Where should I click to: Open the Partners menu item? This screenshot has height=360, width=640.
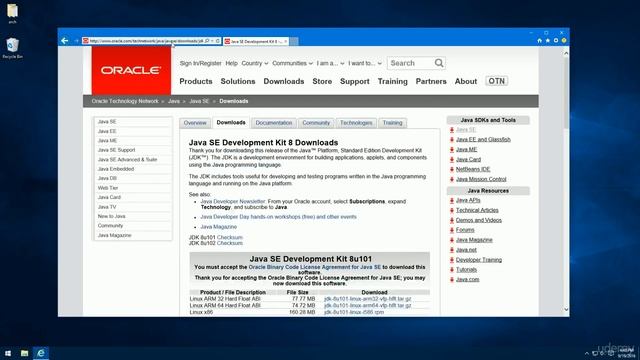click(x=431, y=81)
